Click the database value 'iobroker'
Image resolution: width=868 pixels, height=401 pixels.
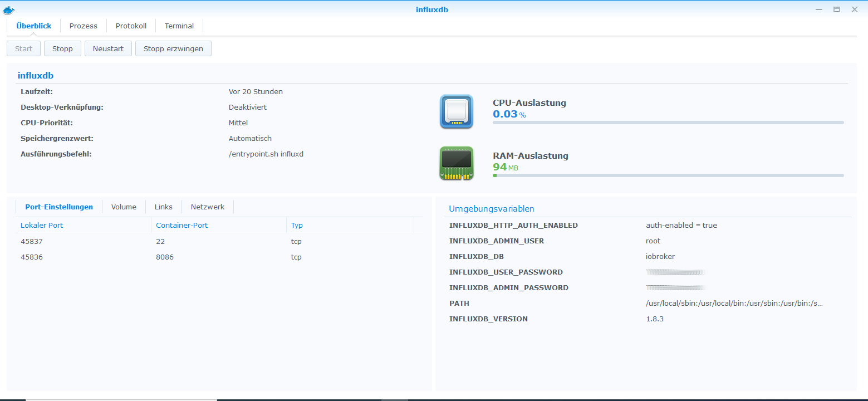660,257
